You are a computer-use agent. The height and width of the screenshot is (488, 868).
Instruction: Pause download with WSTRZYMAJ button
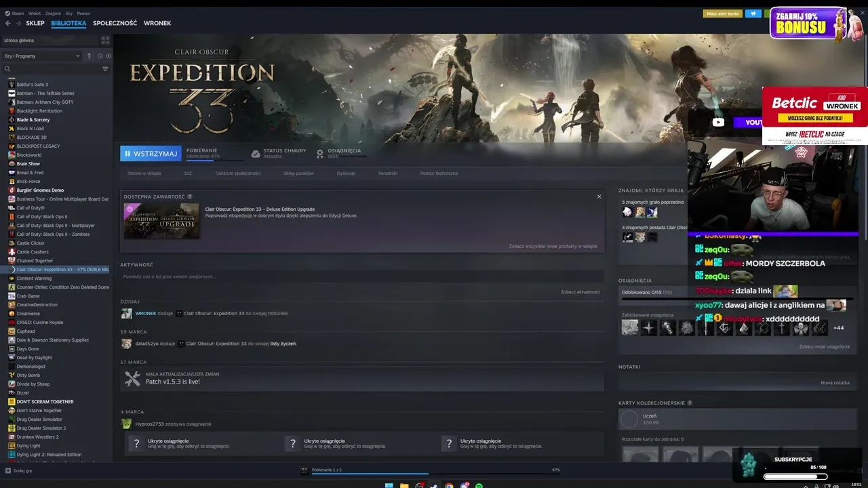151,154
